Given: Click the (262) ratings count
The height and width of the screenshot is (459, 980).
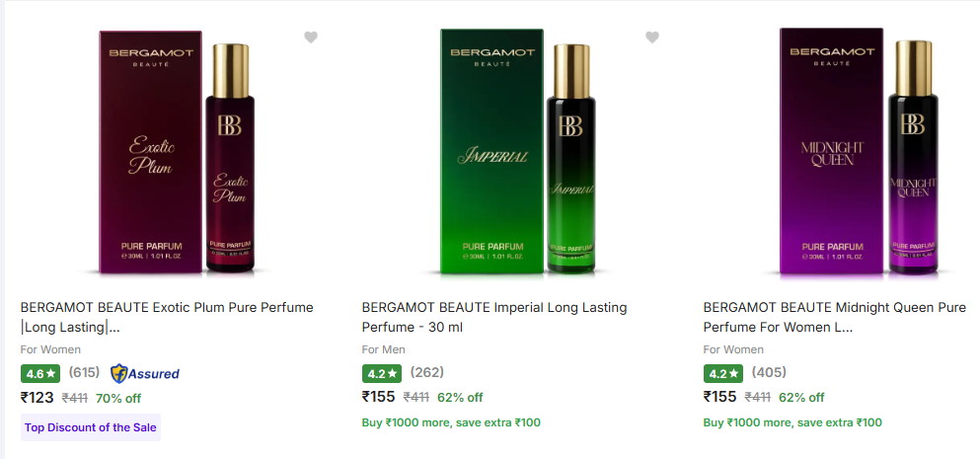Looking at the screenshot, I should click(426, 372).
